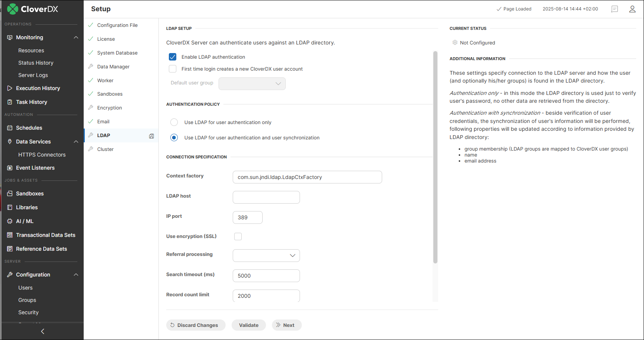Toggle the Use encryption (SSL) checkbox

point(238,236)
